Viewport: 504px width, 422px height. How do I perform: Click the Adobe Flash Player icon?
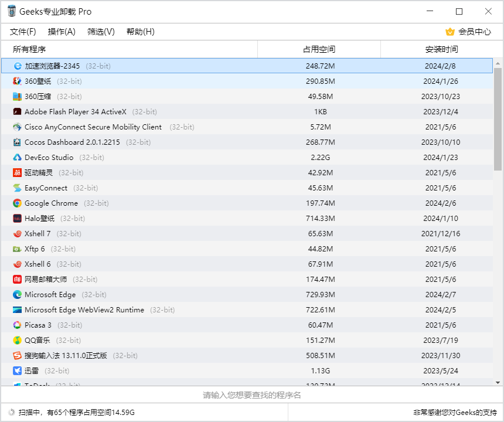coord(17,112)
